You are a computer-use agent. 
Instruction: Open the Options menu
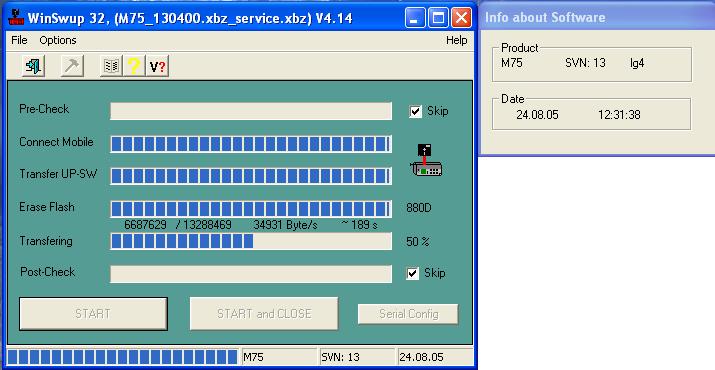[58, 40]
